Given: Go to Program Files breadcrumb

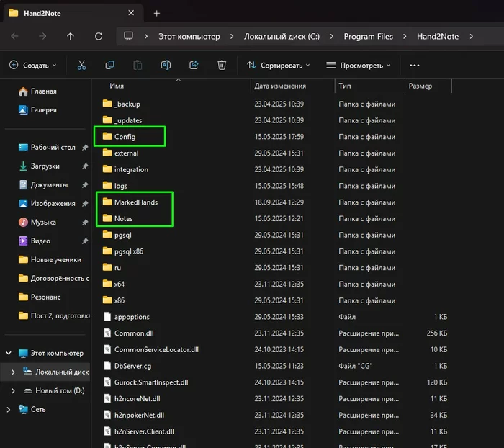Looking at the screenshot, I should tap(369, 36).
